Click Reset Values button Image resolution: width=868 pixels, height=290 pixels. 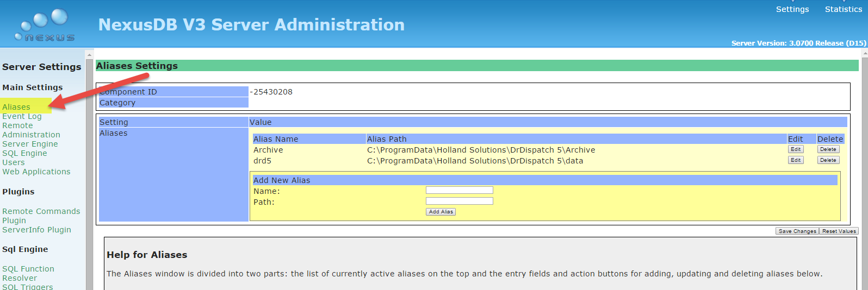click(x=839, y=231)
